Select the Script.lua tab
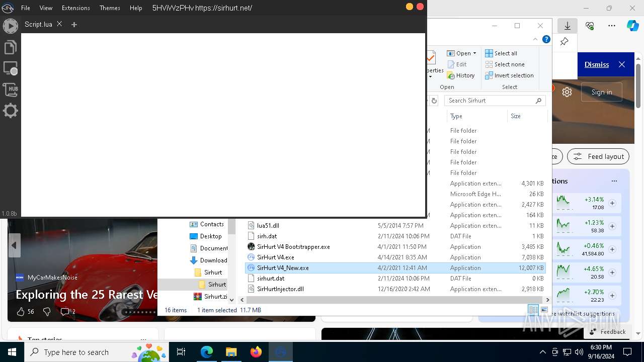 tap(38, 24)
